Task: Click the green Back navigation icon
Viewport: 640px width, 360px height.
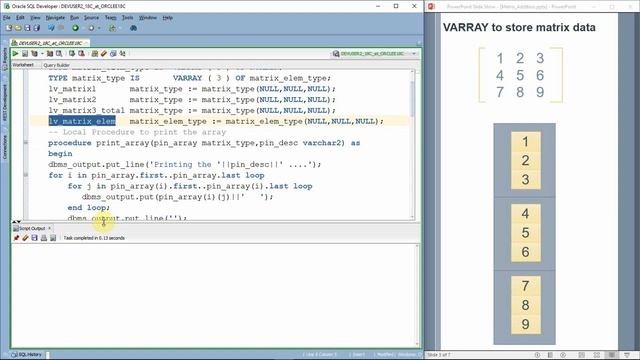Action: pos(75,28)
